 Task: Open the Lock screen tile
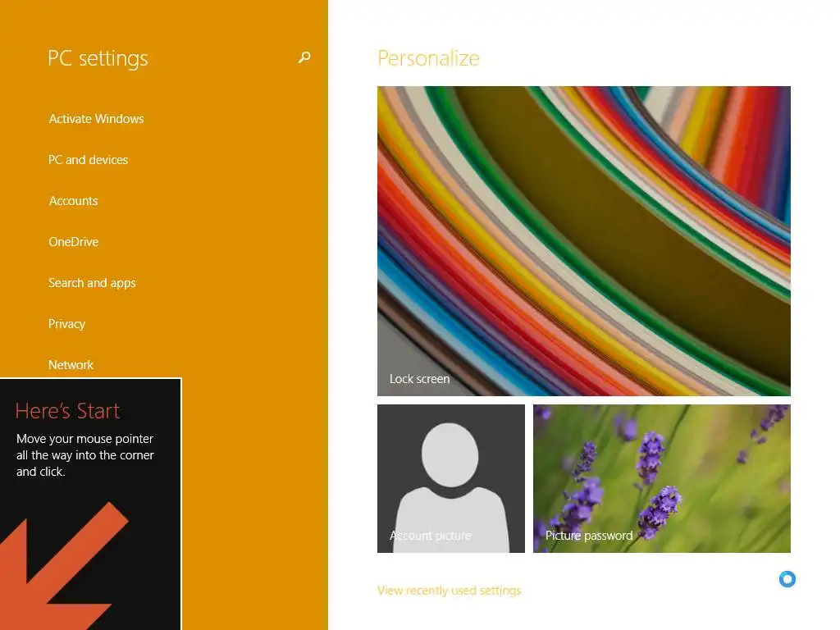pos(583,241)
